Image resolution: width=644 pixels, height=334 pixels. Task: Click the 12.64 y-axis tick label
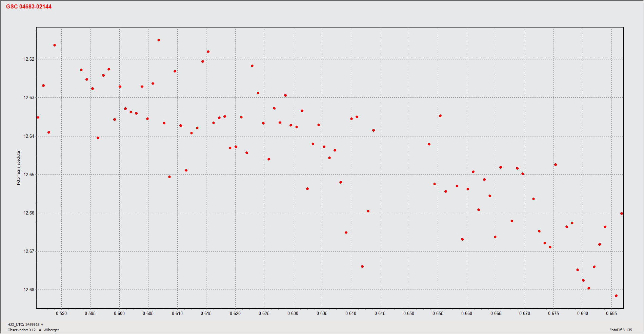[29, 136]
